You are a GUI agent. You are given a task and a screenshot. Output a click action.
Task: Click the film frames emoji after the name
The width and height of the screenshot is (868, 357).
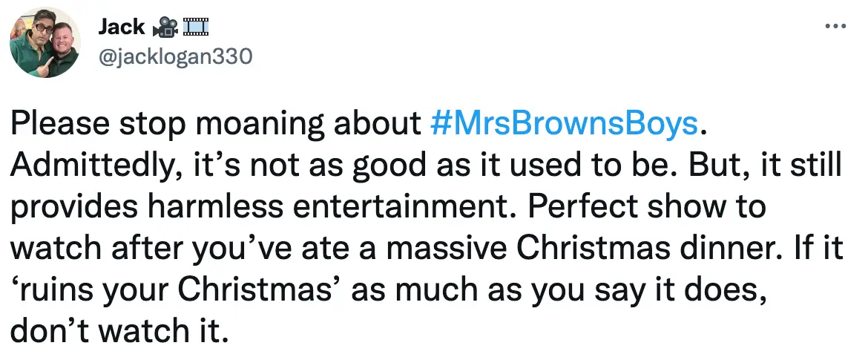(x=193, y=28)
